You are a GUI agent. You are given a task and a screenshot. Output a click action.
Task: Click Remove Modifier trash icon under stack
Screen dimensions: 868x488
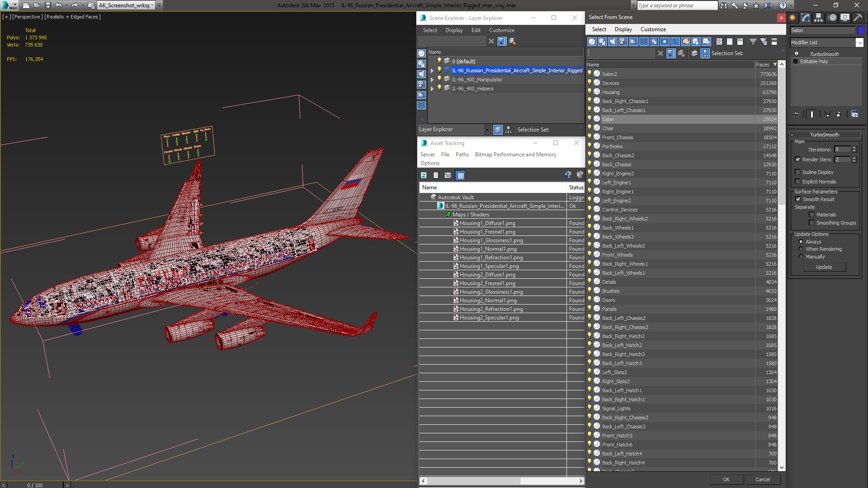point(839,114)
